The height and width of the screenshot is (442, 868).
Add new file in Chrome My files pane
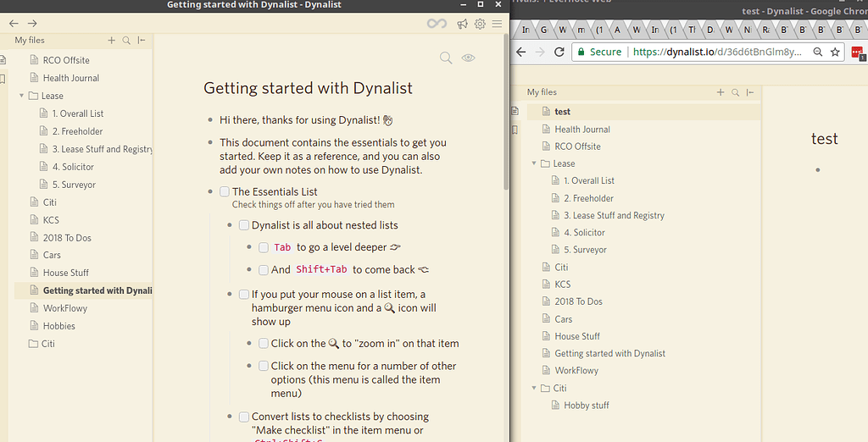point(721,92)
